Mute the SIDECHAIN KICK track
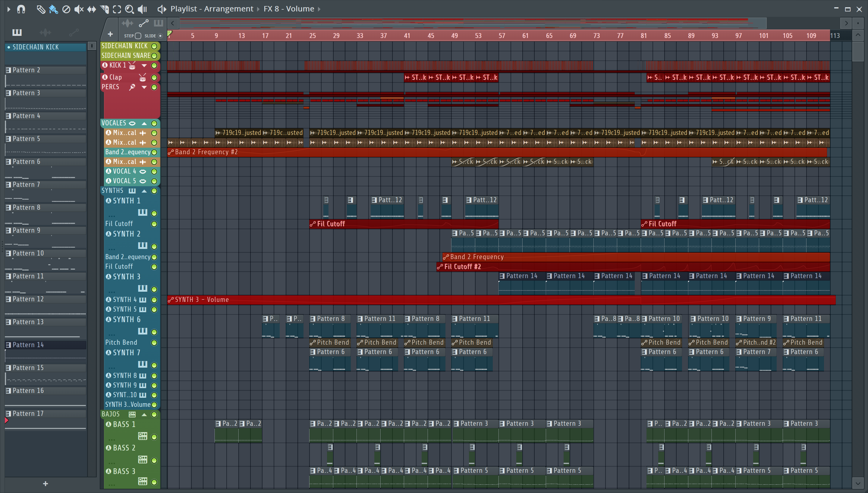Image resolution: width=868 pixels, height=493 pixels. (154, 46)
